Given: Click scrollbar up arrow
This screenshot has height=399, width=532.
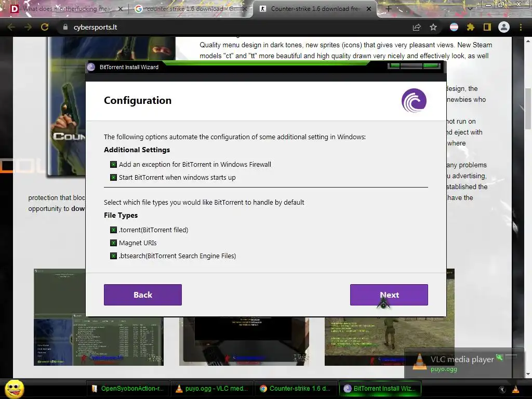Looking at the screenshot, I should tap(528, 41).
